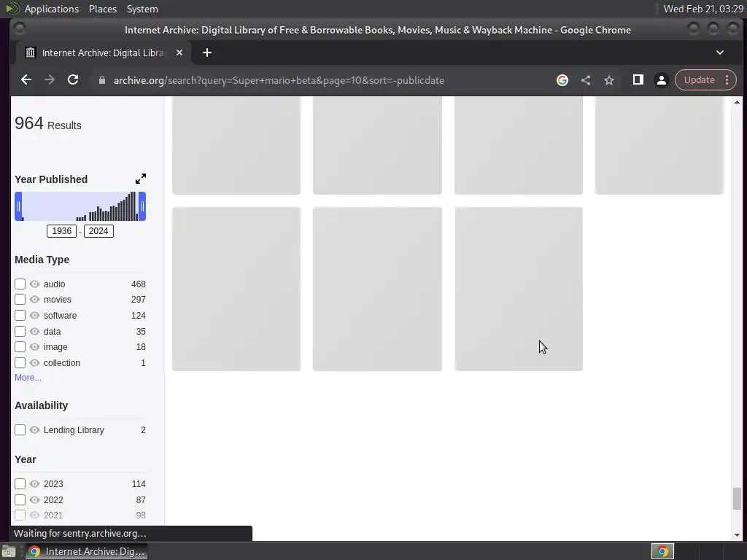The height and width of the screenshot is (560, 747).
Task: Check the 2022 year checkbox
Action: click(20, 500)
